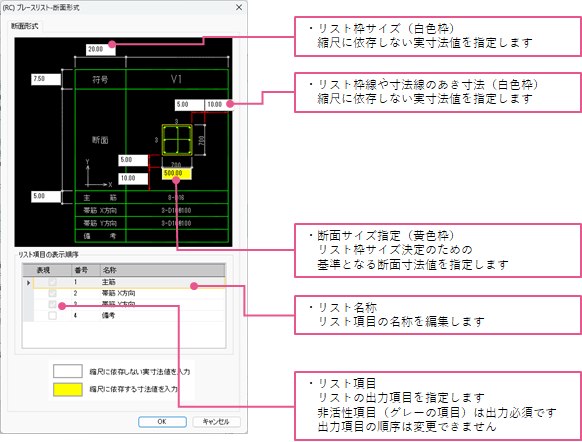The height and width of the screenshot is (442, 582).
Task: Click the yellow 500.00 section size field
Action: coord(177,174)
